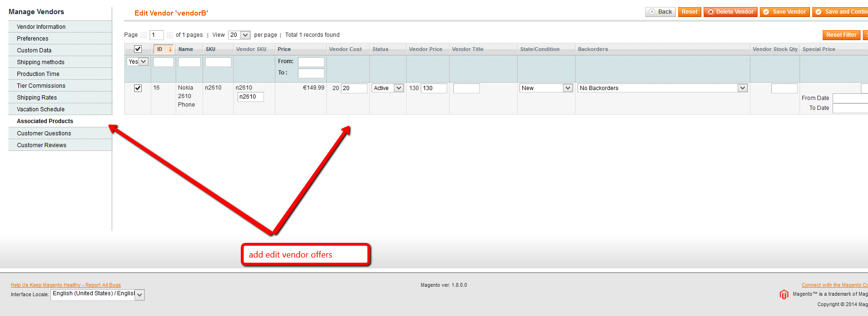Image resolution: width=868 pixels, height=316 pixels.
Task: Click the Special Price From Date field
Action: (850, 98)
